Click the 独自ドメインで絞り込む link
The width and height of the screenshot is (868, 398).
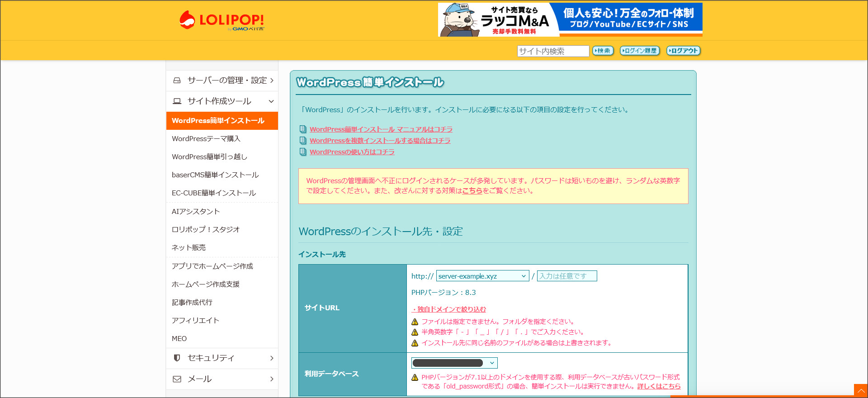coord(448,309)
